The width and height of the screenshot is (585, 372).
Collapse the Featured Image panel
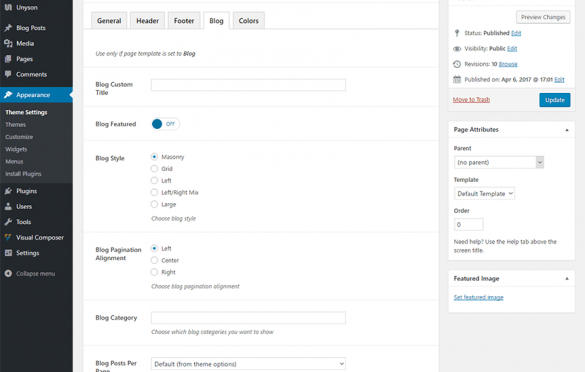pyautogui.click(x=567, y=279)
